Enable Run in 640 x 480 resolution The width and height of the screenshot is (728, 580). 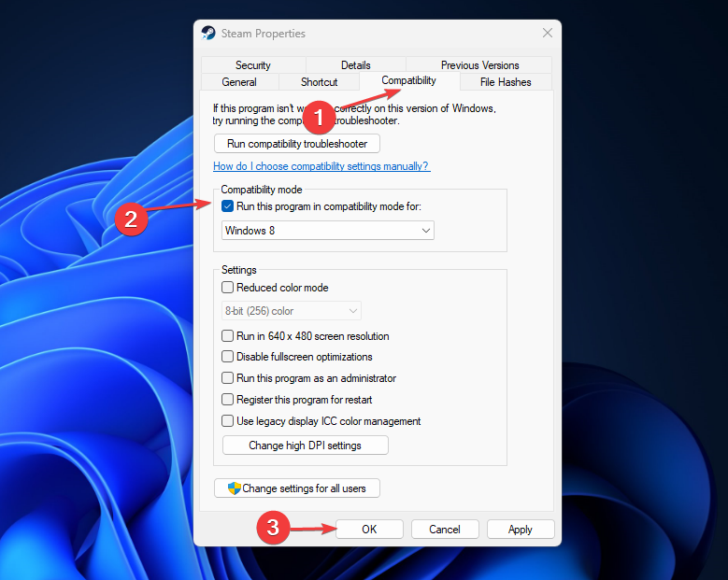tap(227, 336)
